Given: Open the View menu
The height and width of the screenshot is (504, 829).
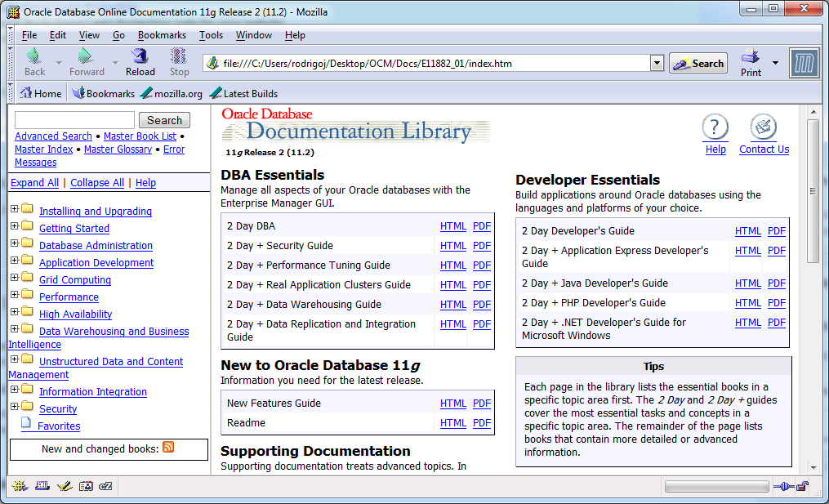Looking at the screenshot, I should (x=89, y=35).
